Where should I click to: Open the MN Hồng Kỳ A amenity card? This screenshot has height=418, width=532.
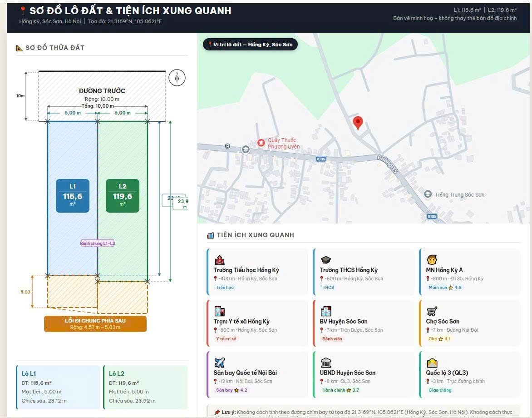(469, 272)
